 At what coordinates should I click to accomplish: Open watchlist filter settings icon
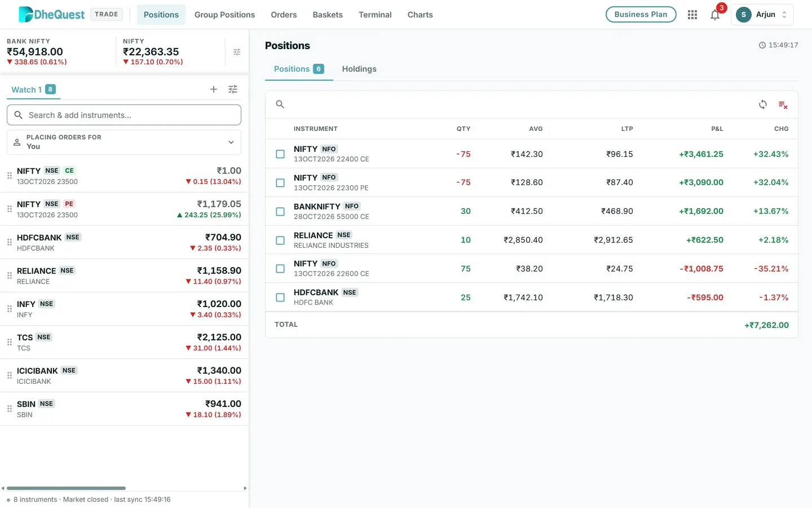pos(233,89)
